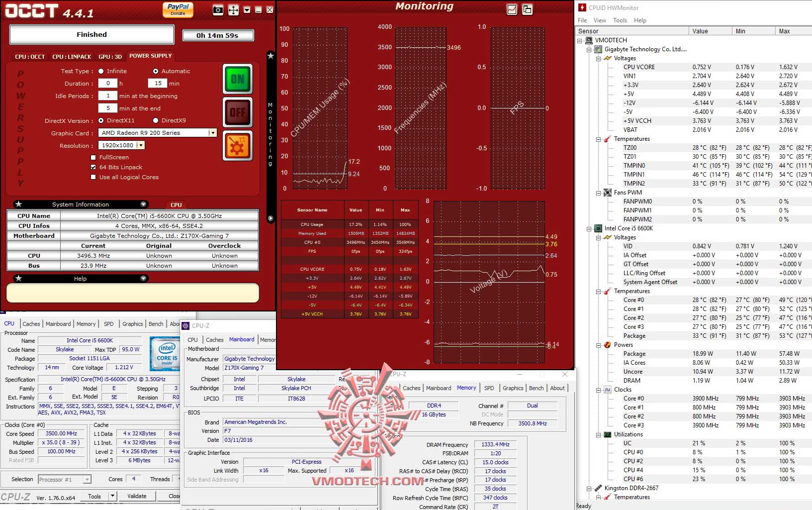
Task: Click the Clocks icon in HWMonitor tree
Action: 607,390
